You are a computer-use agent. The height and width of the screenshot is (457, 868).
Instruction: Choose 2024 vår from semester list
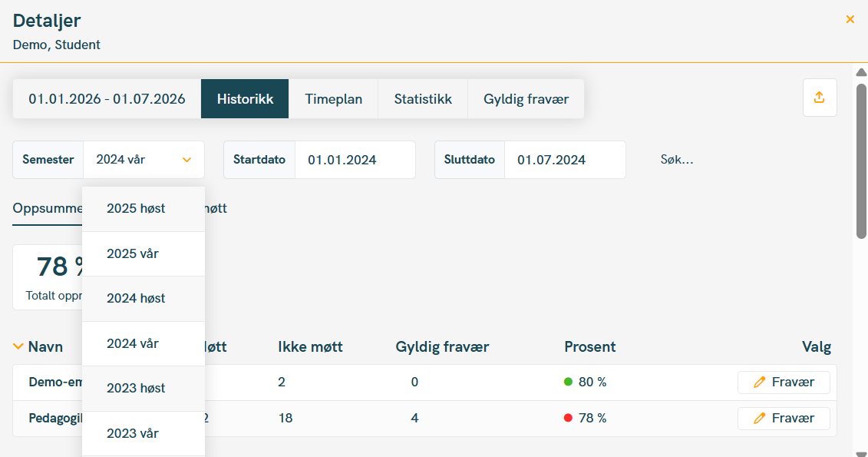click(x=144, y=343)
